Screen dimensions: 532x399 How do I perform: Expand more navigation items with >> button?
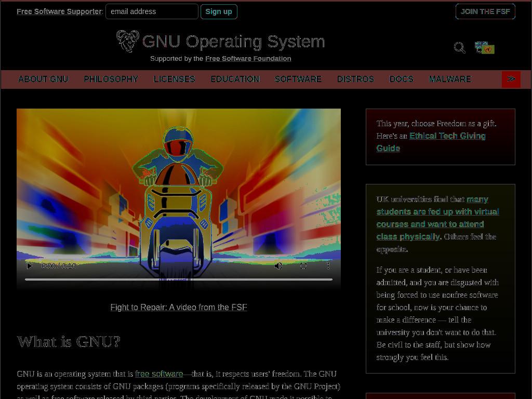511,79
